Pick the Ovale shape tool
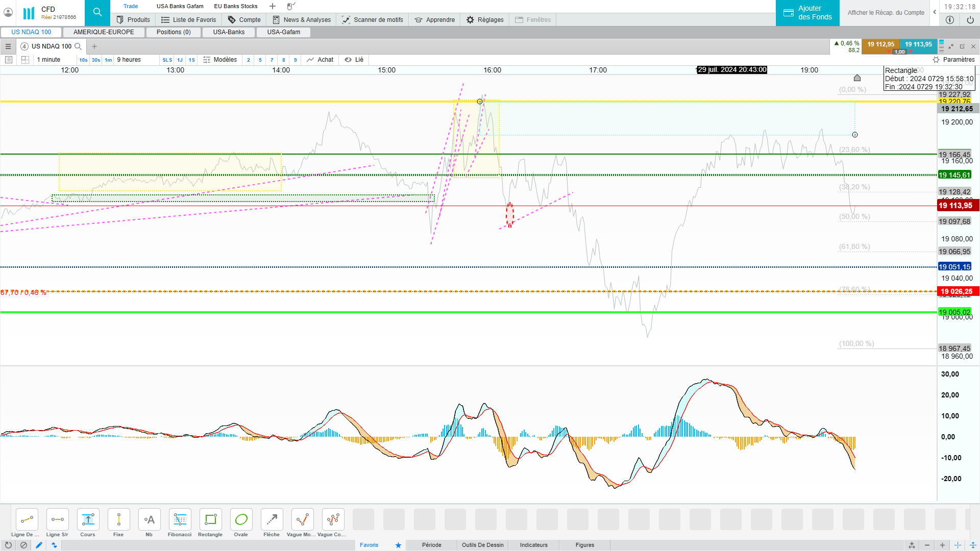This screenshot has height=551, width=980. point(241,520)
